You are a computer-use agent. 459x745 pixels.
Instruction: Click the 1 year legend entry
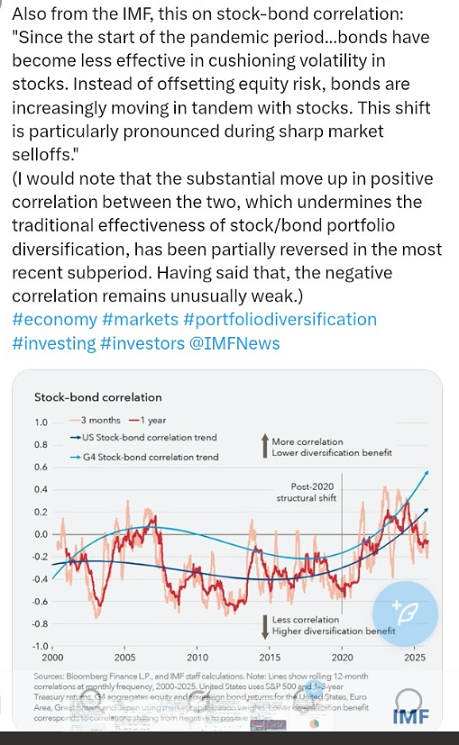pos(147,420)
